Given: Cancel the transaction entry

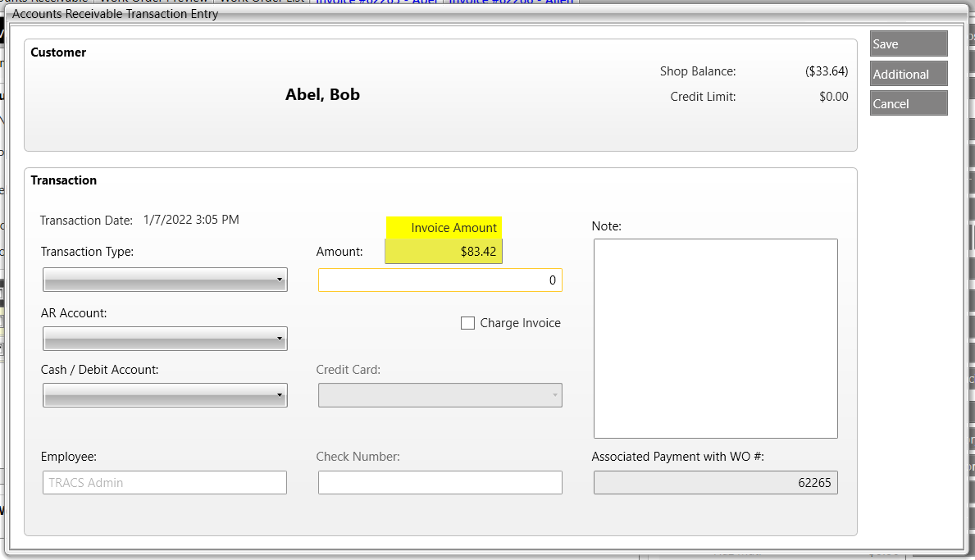Looking at the screenshot, I should [x=908, y=104].
